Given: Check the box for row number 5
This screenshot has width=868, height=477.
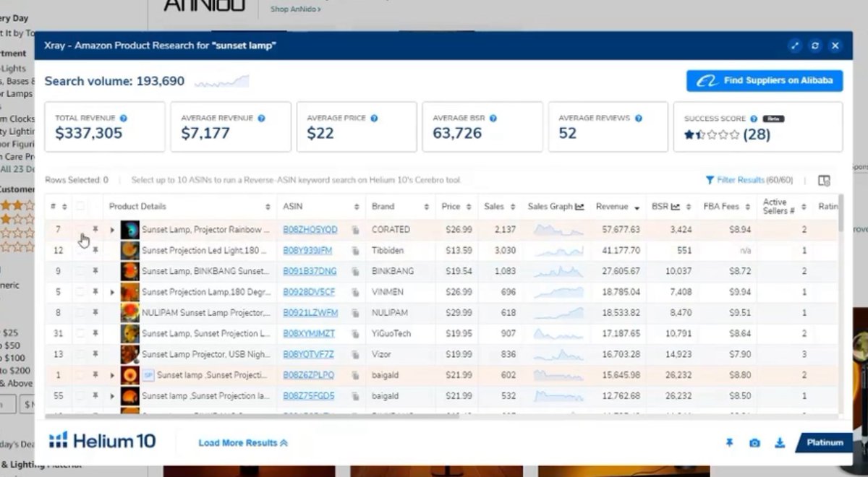Looking at the screenshot, I should (80, 292).
